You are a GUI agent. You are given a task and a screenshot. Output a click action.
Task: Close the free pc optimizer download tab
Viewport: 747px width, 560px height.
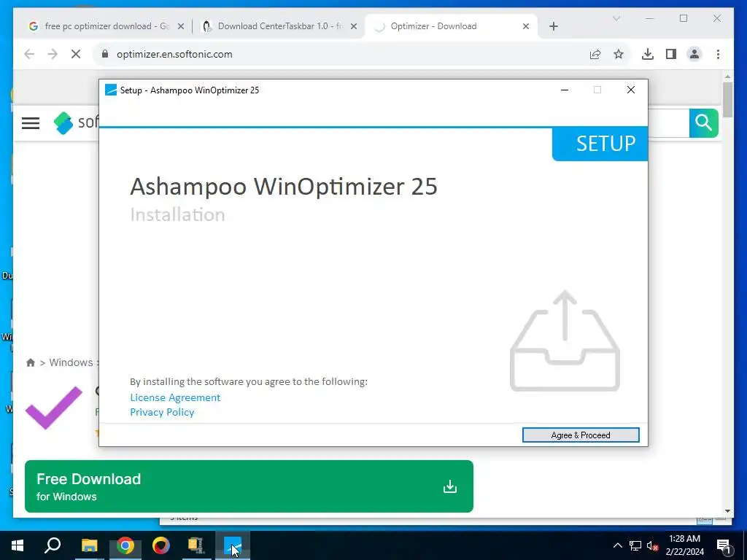(x=181, y=27)
